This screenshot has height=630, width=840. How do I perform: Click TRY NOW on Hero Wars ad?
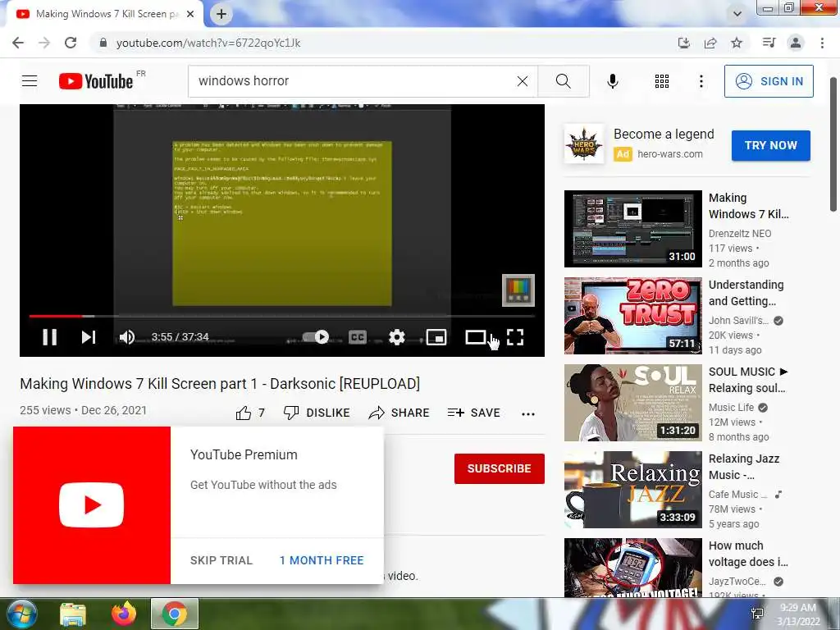(771, 145)
